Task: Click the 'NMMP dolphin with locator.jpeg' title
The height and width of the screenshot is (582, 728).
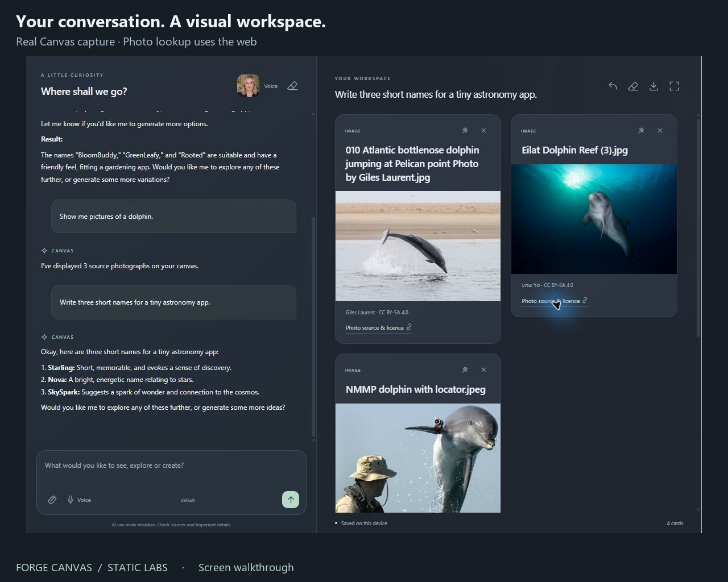Action: pos(416,389)
